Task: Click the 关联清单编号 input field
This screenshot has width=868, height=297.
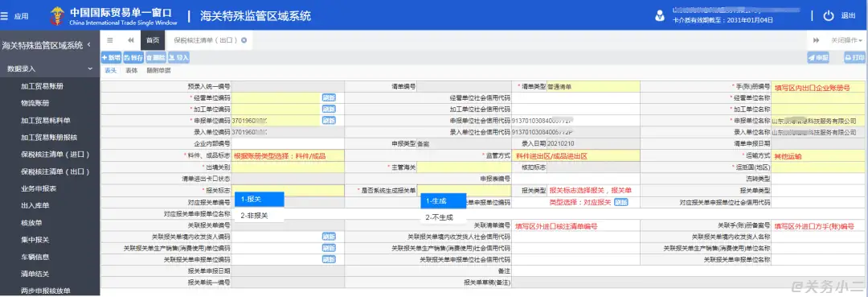Action: pos(576,225)
